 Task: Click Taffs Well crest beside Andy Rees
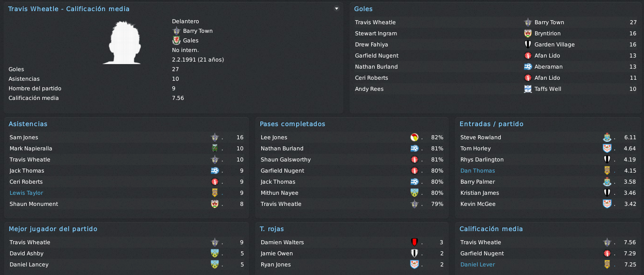pyautogui.click(x=528, y=89)
